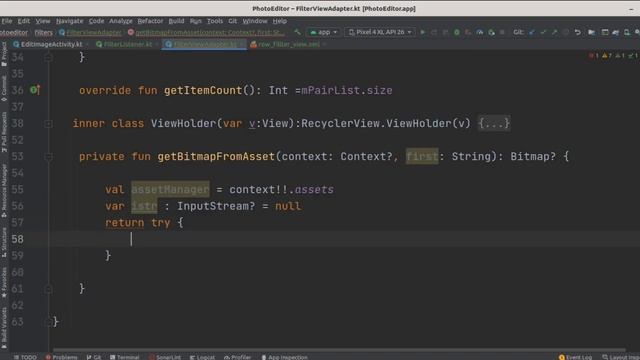Image resolution: width=640 pixels, height=360 pixels.
Task: Toggle the fold marker on line 38
Action: point(48,123)
